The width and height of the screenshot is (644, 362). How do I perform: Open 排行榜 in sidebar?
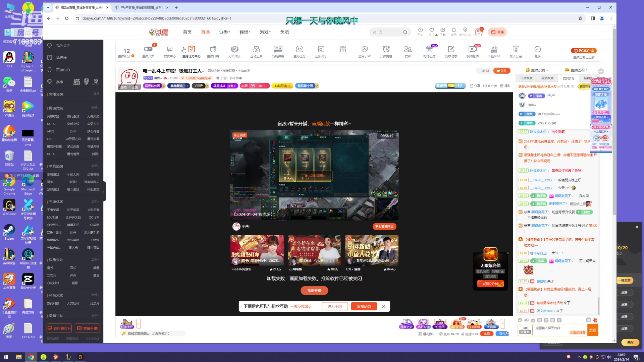61,58
